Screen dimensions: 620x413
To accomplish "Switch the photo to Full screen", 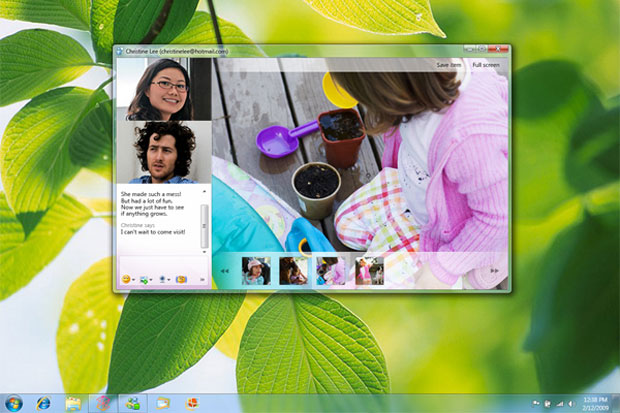I will 486,65.
